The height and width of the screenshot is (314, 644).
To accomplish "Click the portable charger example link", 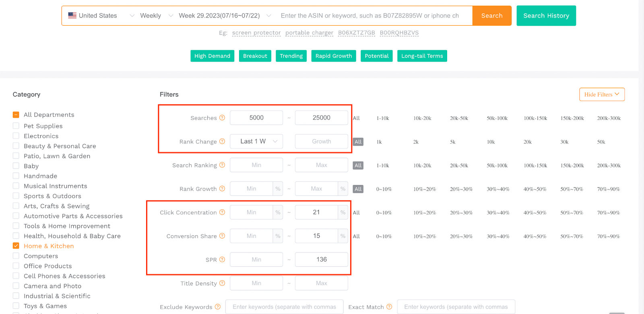I will [309, 33].
